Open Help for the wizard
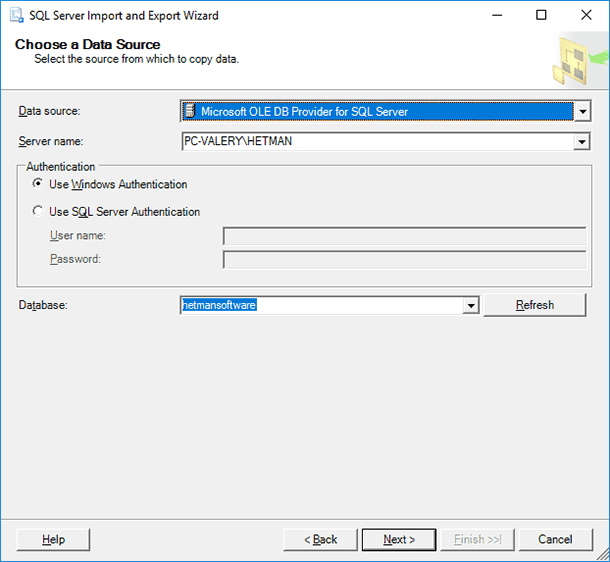The width and height of the screenshot is (610, 562). [53, 539]
